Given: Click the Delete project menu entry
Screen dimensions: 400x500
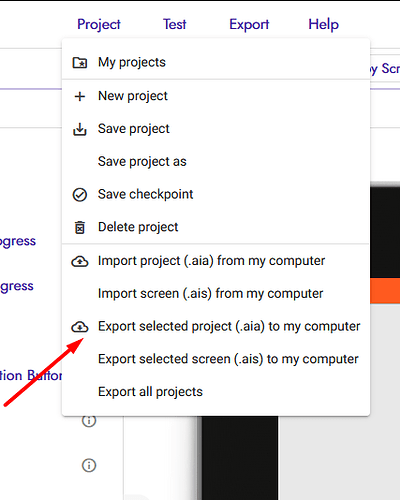Looking at the screenshot, I should click(216, 227).
